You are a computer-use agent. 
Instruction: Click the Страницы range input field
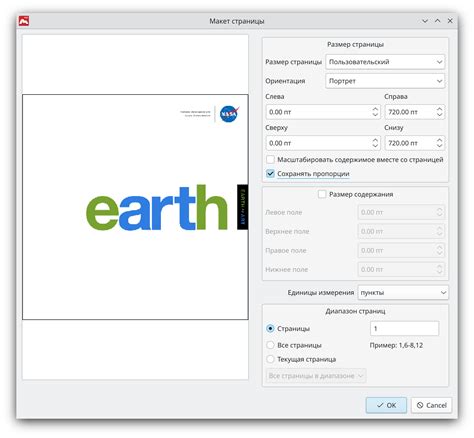pyautogui.click(x=404, y=329)
